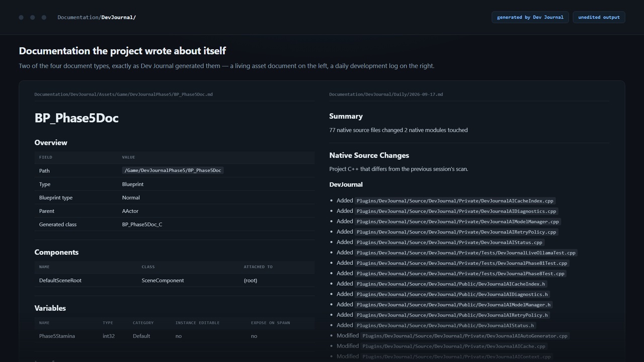Select the Phase5Stamina variable name
Viewport: 644px width, 362px height.
click(57, 336)
